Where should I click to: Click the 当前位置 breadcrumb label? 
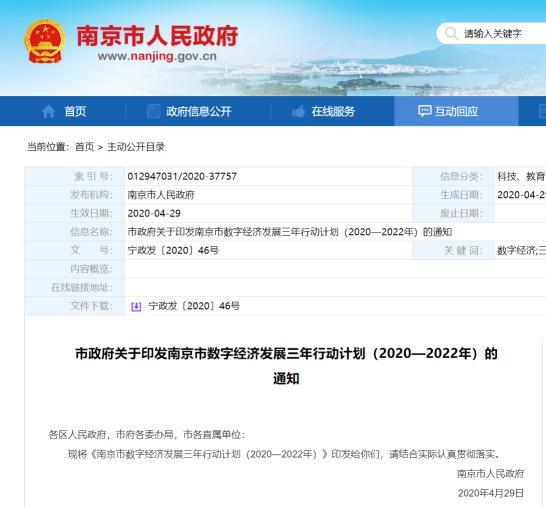point(48,147)
